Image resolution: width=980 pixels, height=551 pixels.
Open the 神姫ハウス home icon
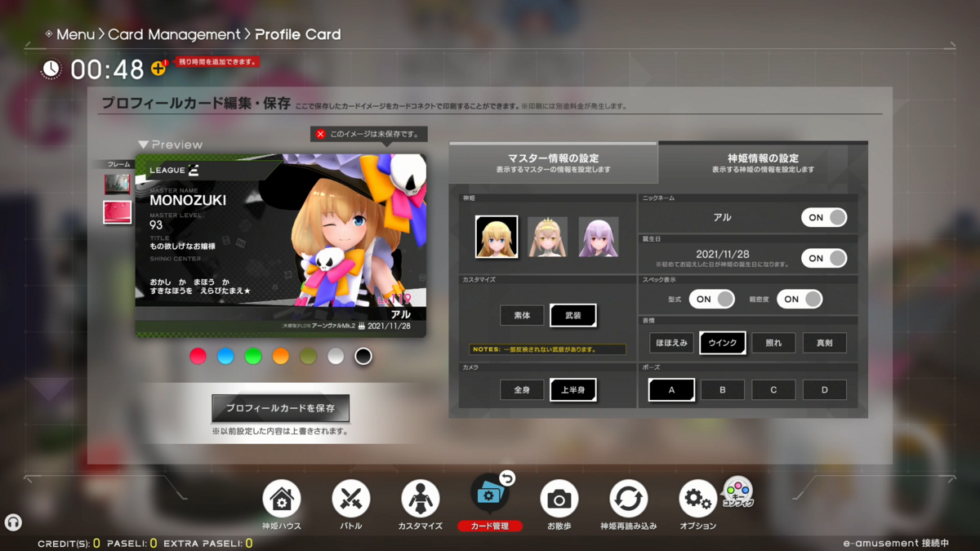(282, 498)
